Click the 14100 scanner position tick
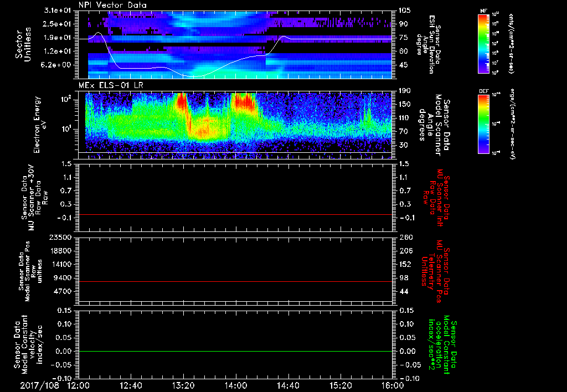Screen dimensions: 567x392 [x=60, y=264]
